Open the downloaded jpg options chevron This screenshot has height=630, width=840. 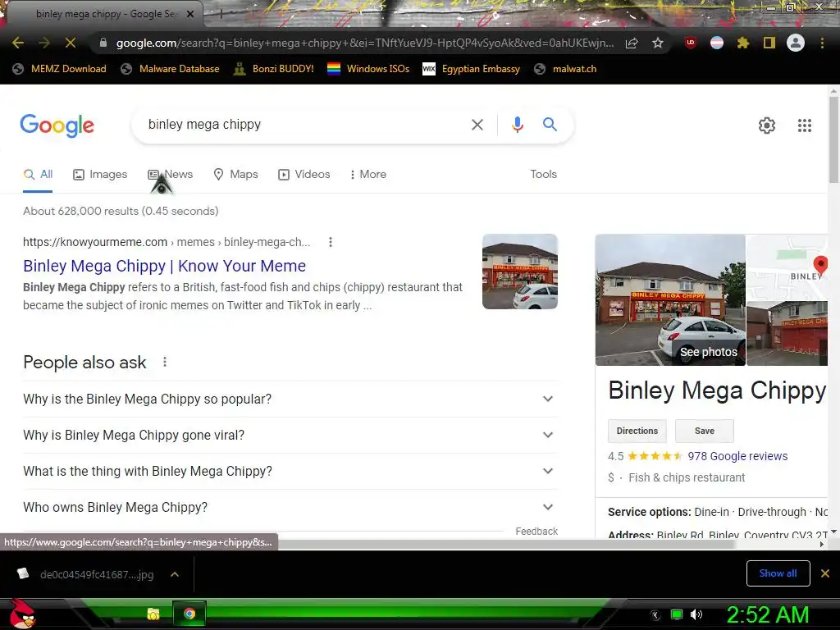175,574
